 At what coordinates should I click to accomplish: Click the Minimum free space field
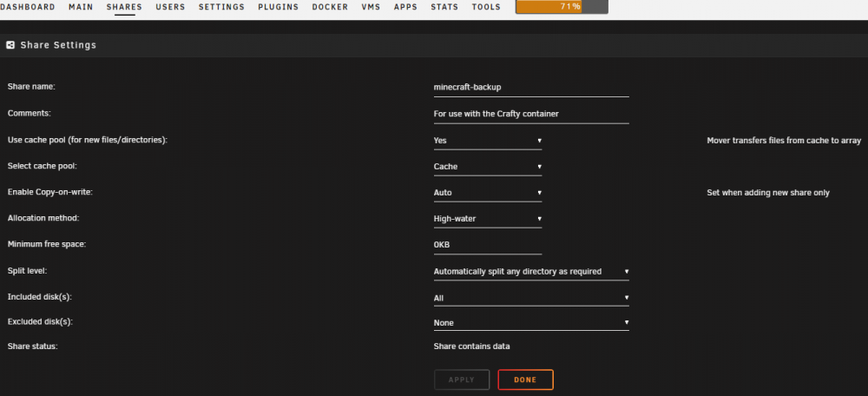[488, 246]
